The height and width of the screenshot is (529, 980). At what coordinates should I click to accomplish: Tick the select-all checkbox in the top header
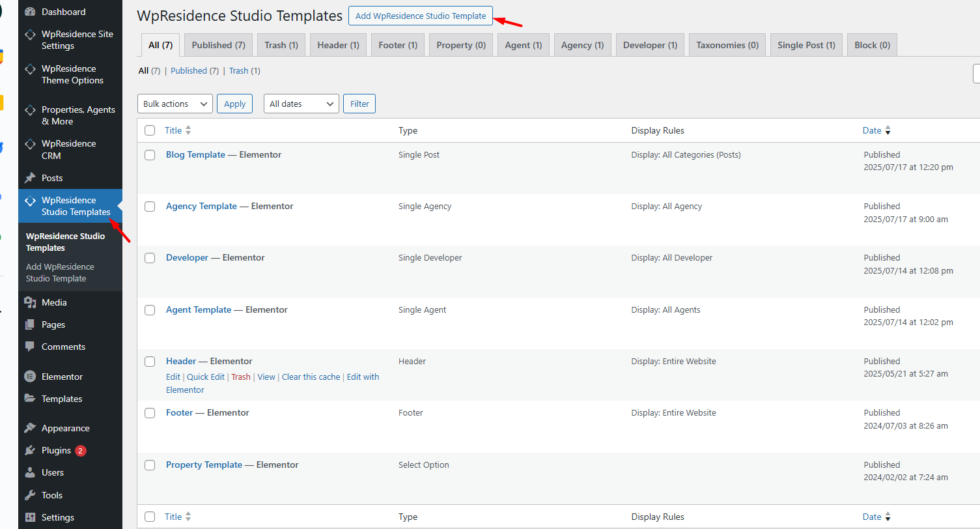(150, 130)
